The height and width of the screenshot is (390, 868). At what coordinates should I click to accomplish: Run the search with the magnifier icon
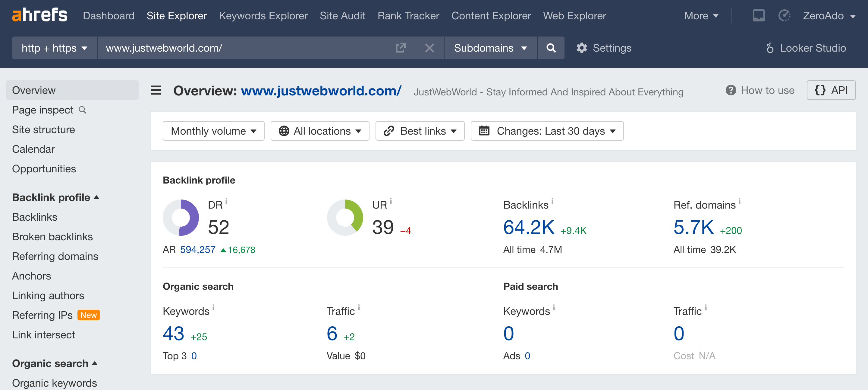(551, 48)
